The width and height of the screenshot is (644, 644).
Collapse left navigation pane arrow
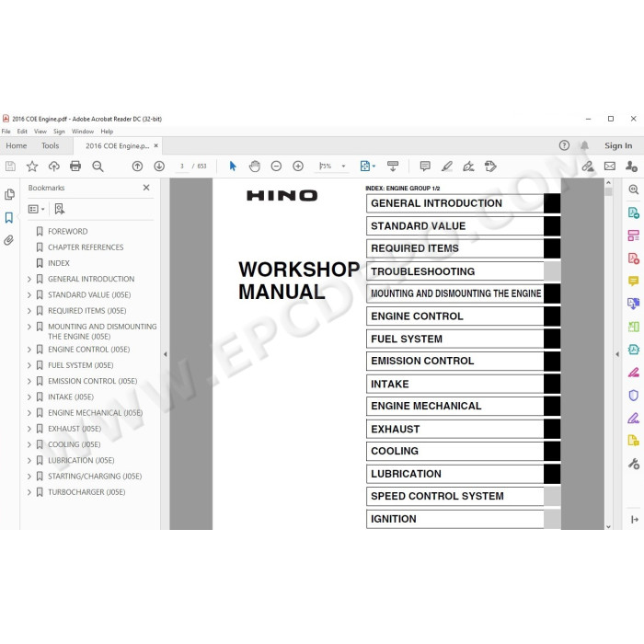point(165,354)
